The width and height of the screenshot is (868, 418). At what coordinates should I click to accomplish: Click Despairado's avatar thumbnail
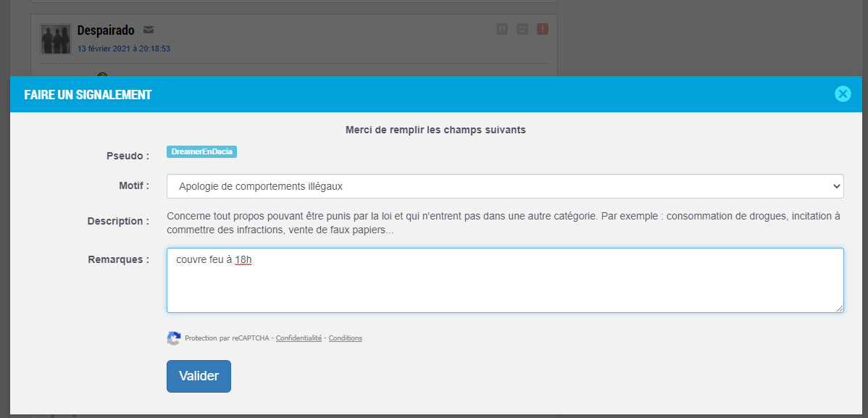pos(56,38)
